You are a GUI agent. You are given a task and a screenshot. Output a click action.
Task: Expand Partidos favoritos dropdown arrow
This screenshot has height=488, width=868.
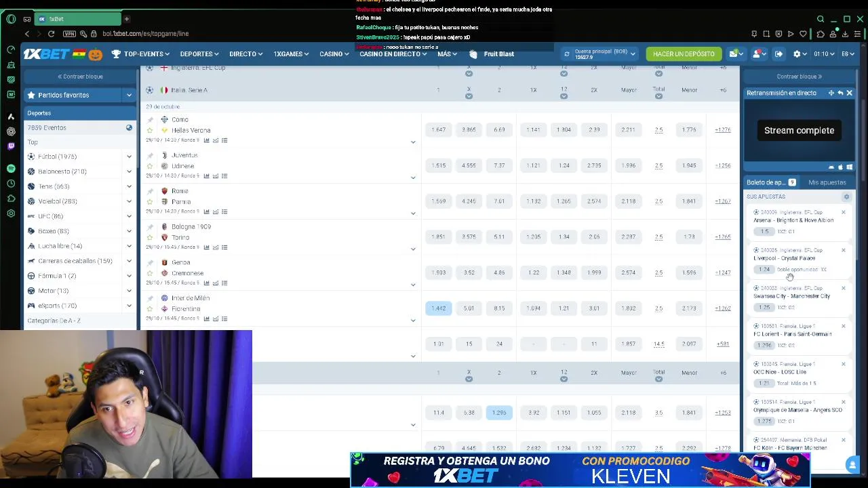(129, 95)
